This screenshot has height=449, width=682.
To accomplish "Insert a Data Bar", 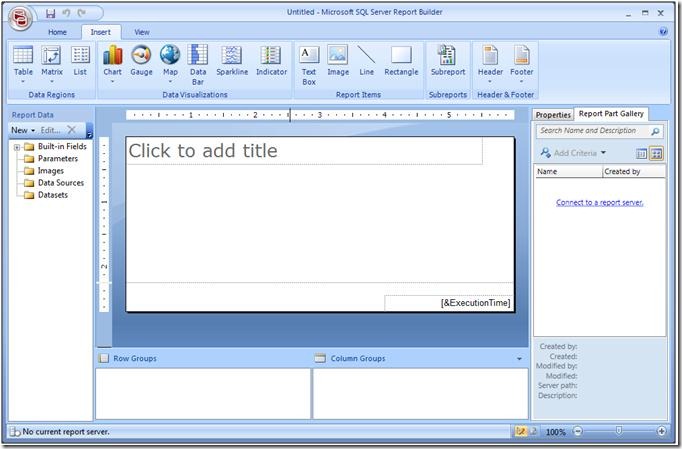I will 198,65.
